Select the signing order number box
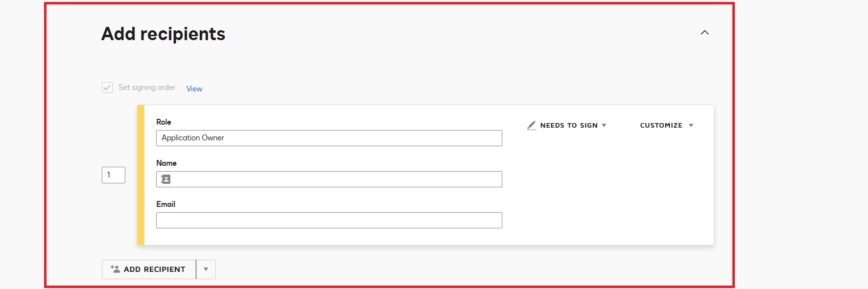The width and height of the screenshot is (868, 289). coord(114,175)
